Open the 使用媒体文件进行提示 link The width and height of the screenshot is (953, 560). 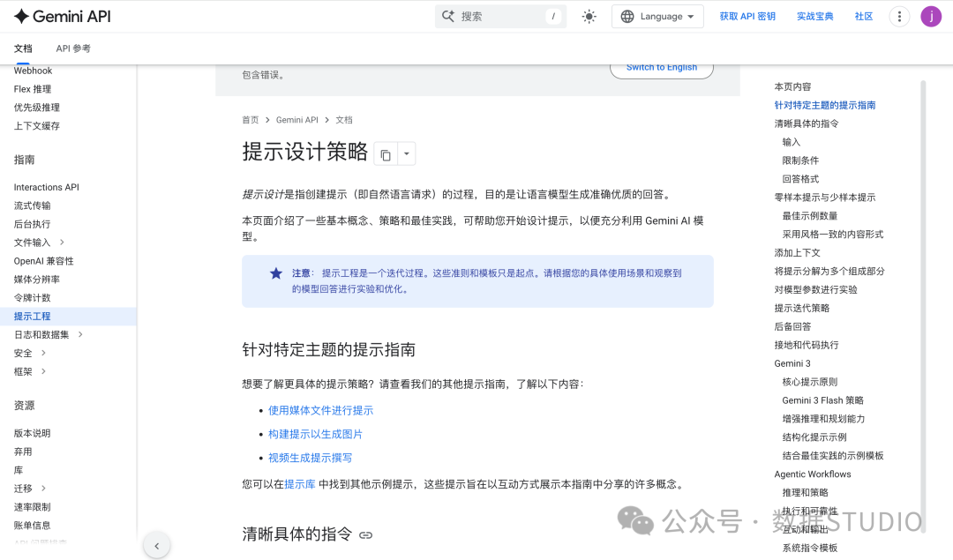(x=321, y=411)
